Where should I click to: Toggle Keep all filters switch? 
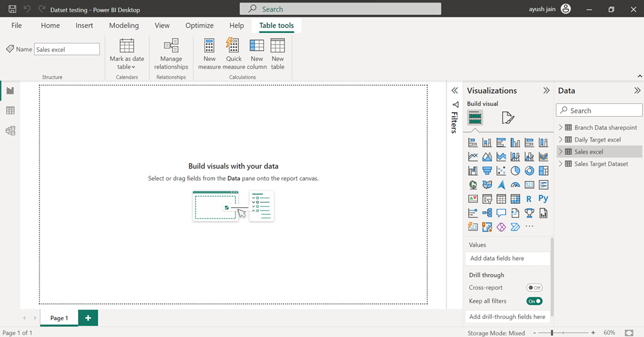pyautogui.click(x=534, y=301)
